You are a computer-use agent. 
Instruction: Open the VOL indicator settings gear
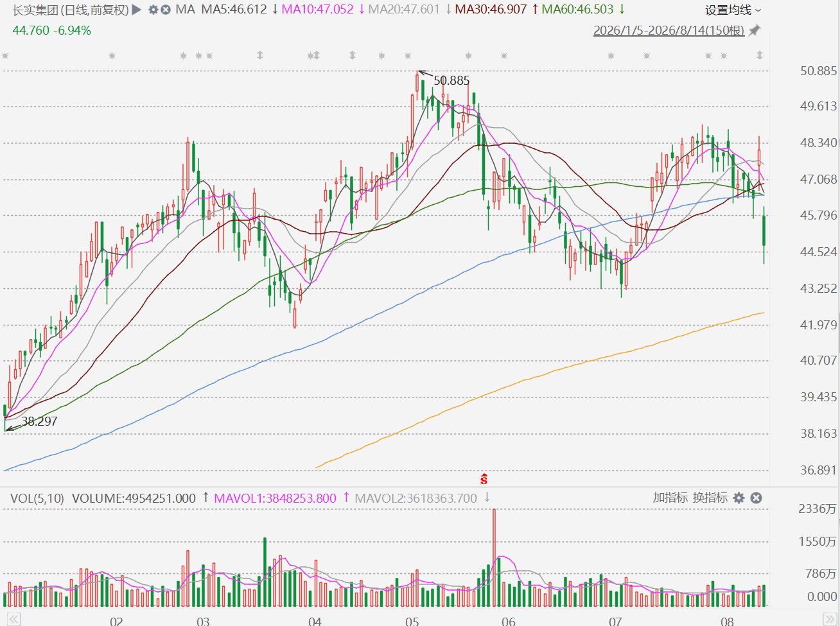[739, 498]
